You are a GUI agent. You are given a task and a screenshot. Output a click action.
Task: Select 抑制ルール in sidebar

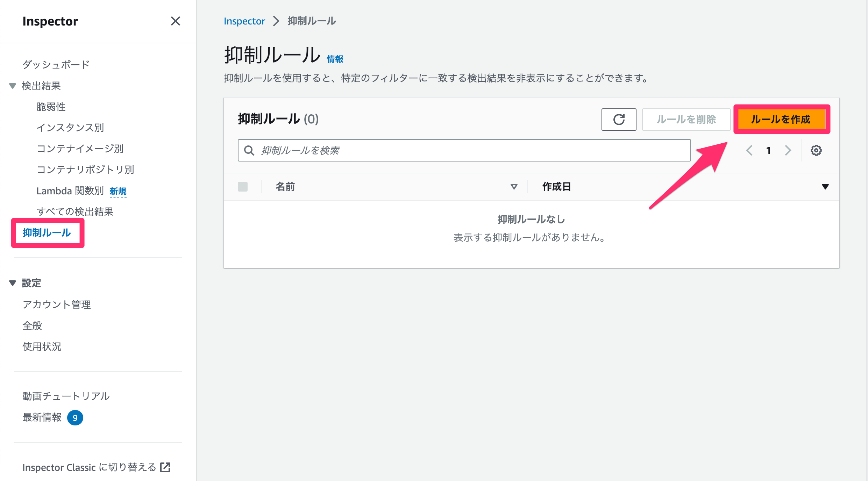(47, 233)
